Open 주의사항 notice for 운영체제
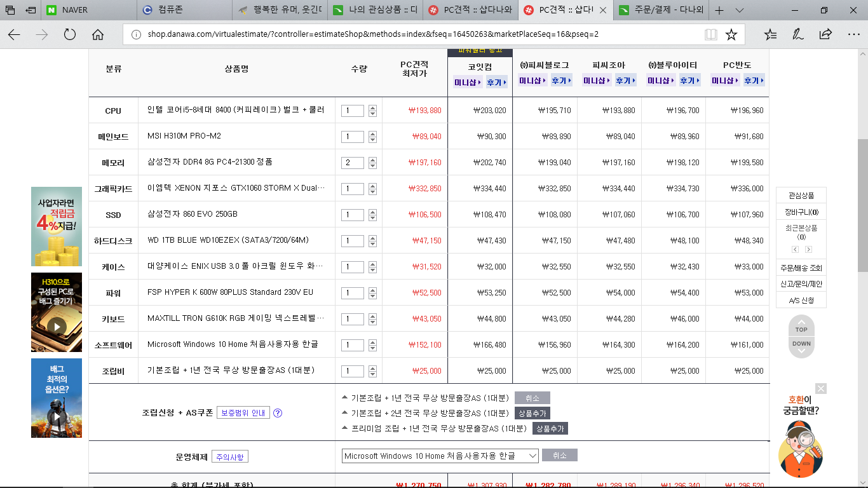Screen dimensions: 868x488 point(231,457)
